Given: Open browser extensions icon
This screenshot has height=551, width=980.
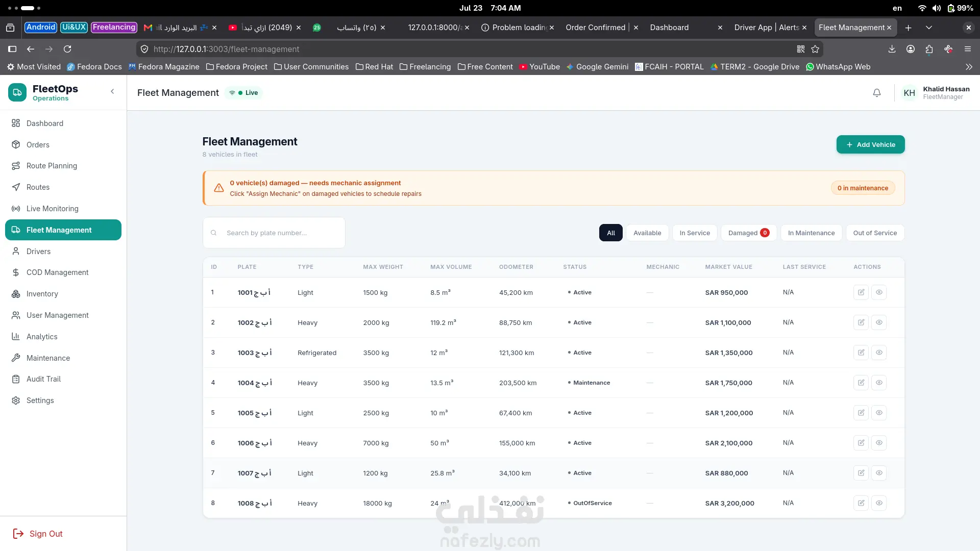Looking at the screenshot, I should pos(929,49).
